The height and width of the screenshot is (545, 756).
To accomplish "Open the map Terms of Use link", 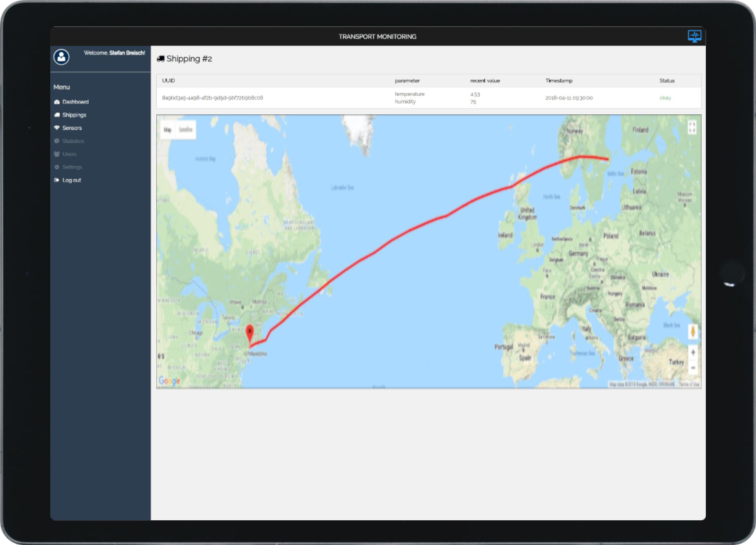I will [689, 385].
